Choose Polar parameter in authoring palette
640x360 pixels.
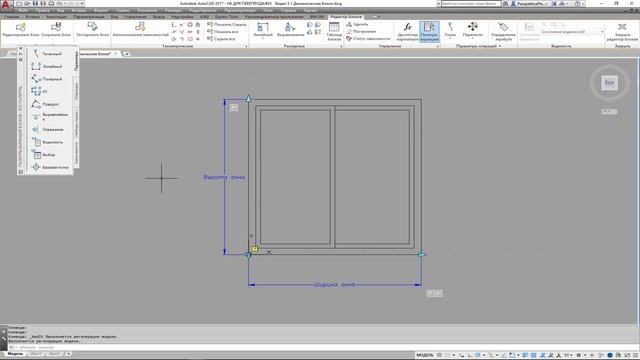click(x=48, y=79)
